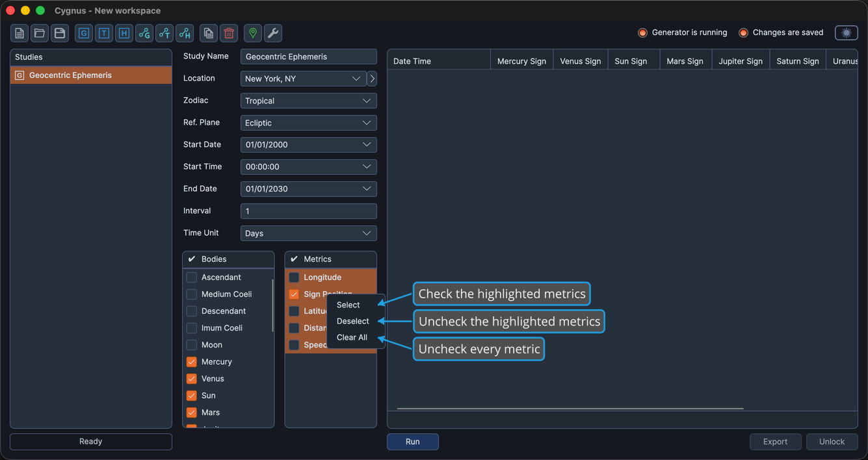868x460 pixels.
Task: Click the Ready status bar
Action: (x=91, y=442)
